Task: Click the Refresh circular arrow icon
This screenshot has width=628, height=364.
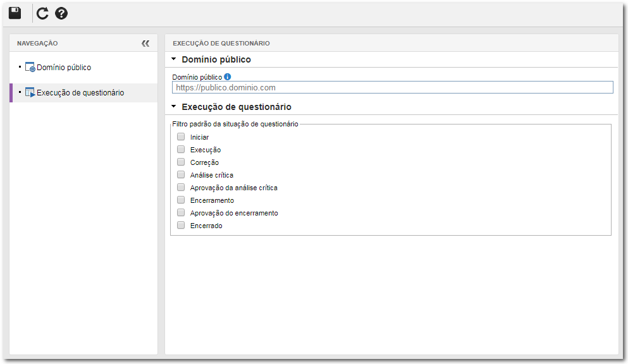Action: click(x=42, y=14)
